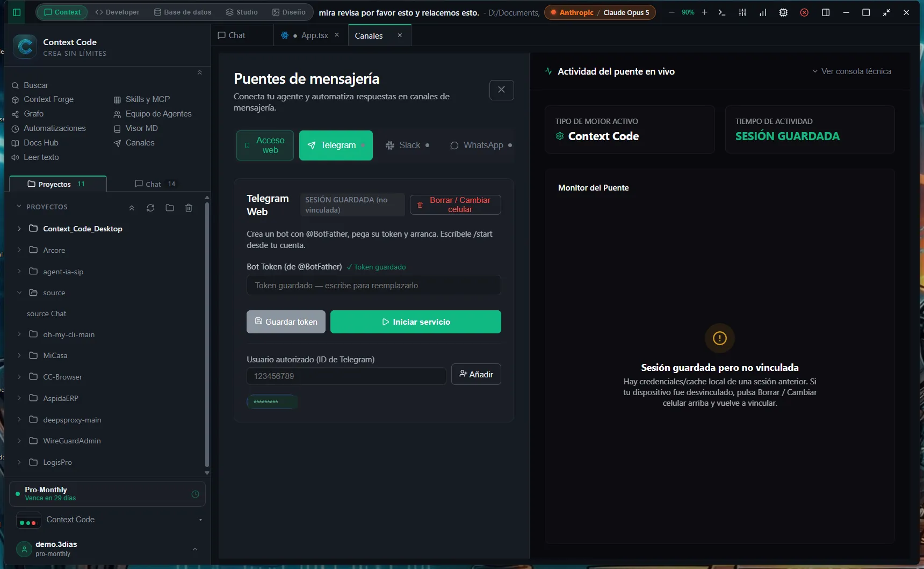Viewport: 924px width, 569px height.
Task: Open the bar chart stats icon
Action: tap(763, 12)
